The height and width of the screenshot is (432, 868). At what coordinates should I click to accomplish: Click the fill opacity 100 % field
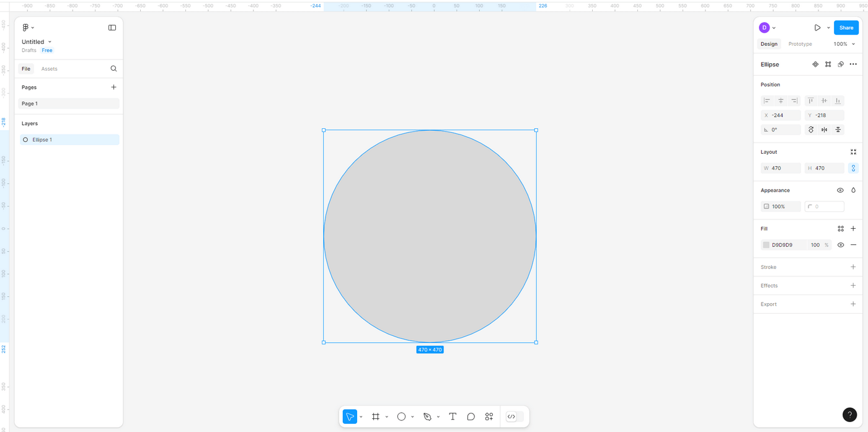click(819, 245)
